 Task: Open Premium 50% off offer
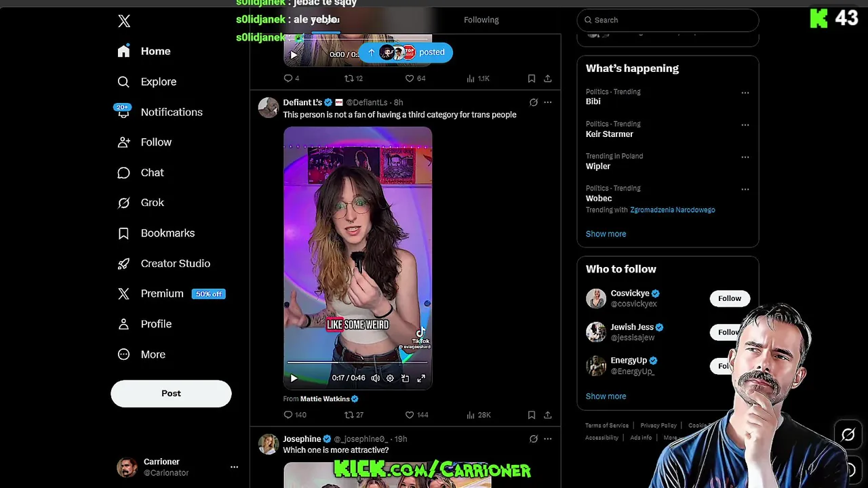pos(170,293)
